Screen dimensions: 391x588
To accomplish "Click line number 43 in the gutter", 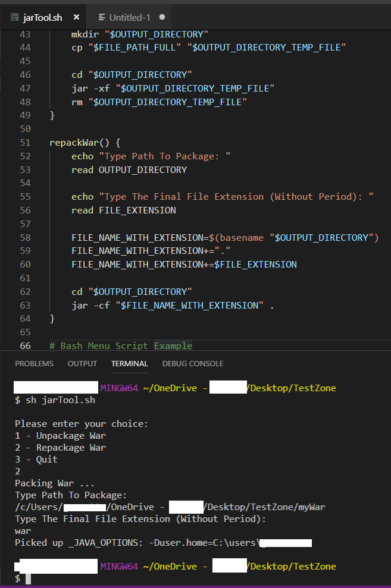I will (x=25, y=34).
